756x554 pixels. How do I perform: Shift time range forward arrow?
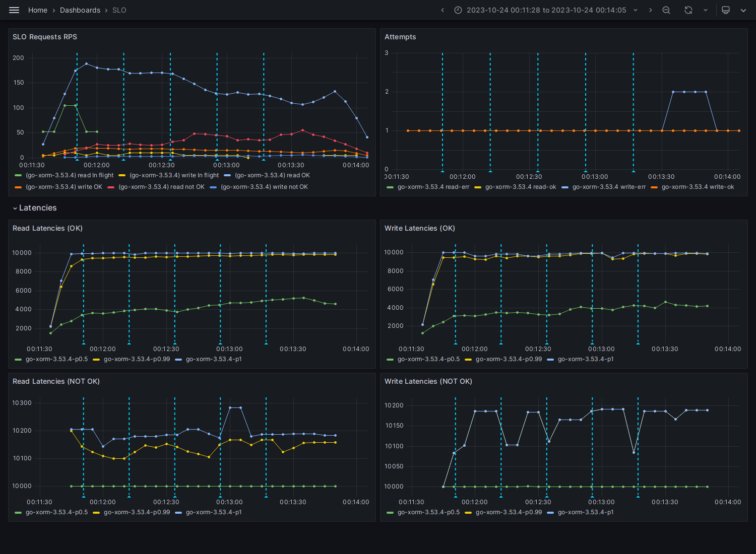[x=650, y=10]
